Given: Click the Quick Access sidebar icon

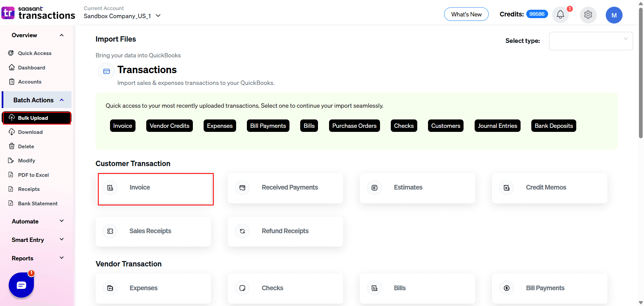Looking at the screenshot, I should 11,53.
